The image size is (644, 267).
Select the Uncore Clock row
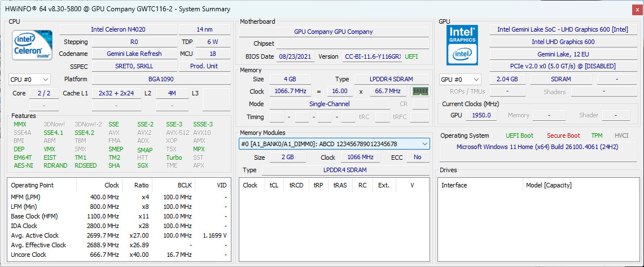[119, 255]
